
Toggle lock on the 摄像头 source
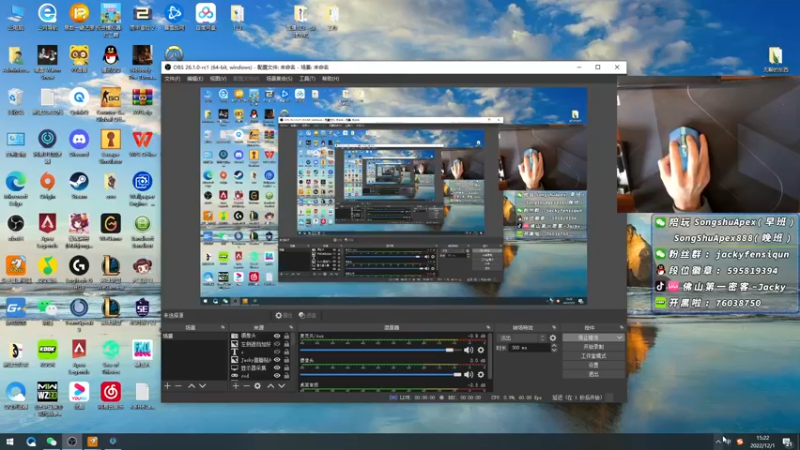click(287, 337)
